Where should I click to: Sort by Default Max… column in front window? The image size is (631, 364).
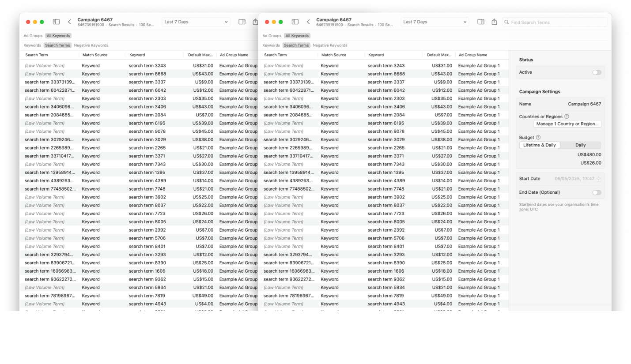[438, 55]
